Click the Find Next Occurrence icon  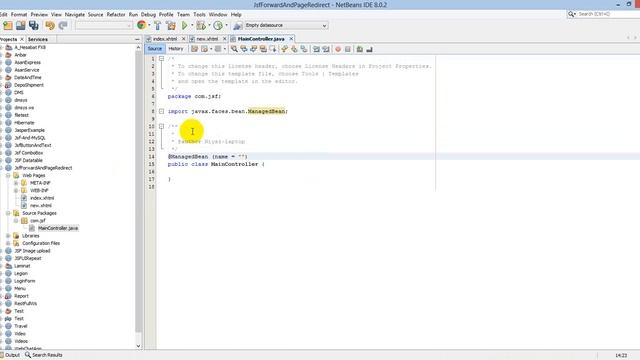click(254, 49)
